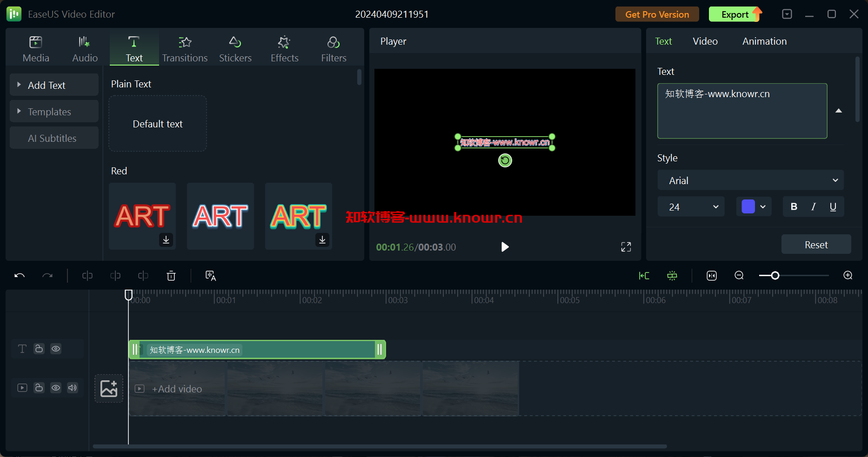Toggle the timeline magnet alignment icon
Screen dimensions: 868x457
point(672,276)
